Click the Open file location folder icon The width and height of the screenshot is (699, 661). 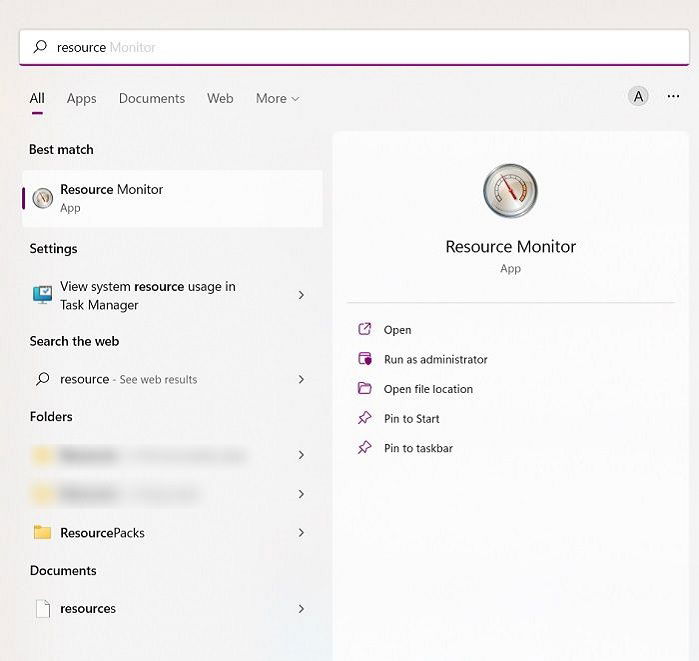click(365, 388)
